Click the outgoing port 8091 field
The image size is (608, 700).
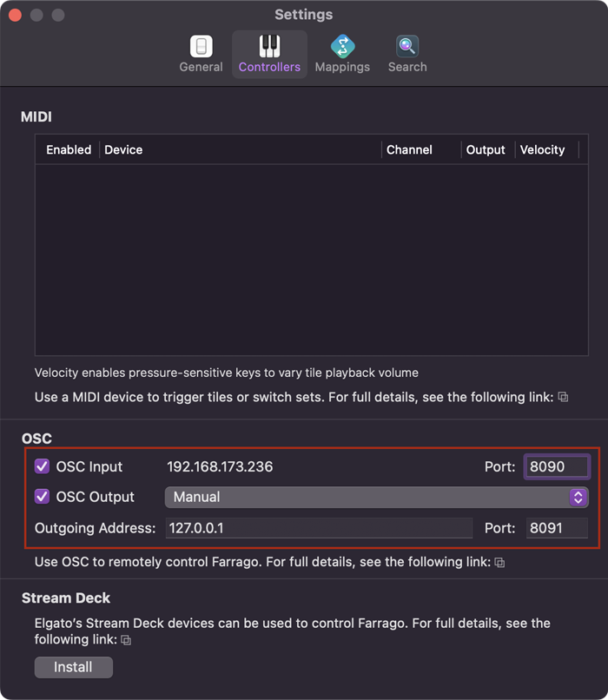coord(556,528)
